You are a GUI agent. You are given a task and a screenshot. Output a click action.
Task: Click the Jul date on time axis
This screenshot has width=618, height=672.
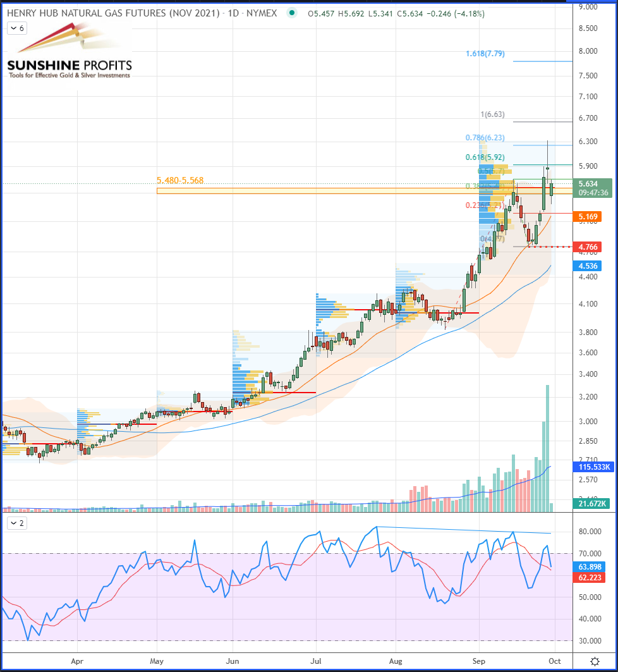point(316,661)
